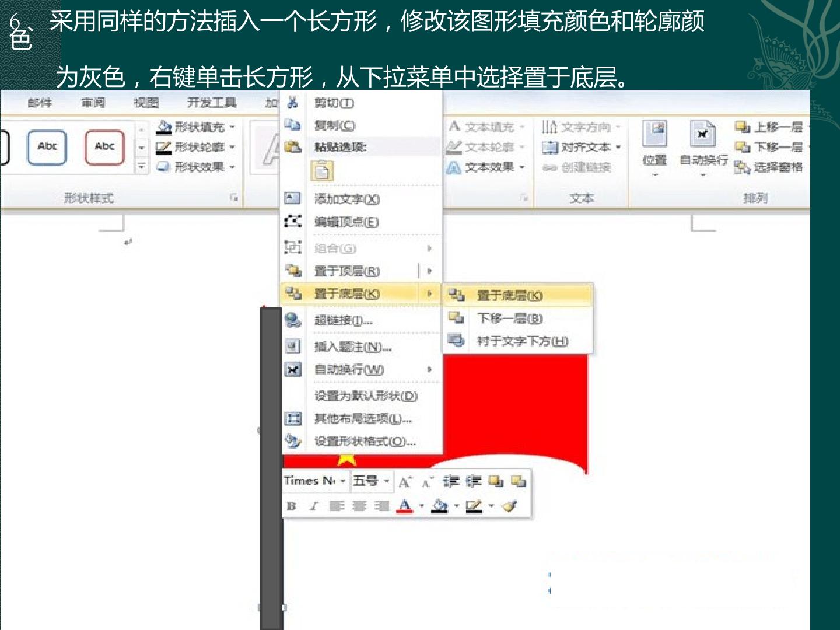Screen dimensions: 840x630
Task: Toggle center alignment in the mini toolbar
Action: [359, 506]
